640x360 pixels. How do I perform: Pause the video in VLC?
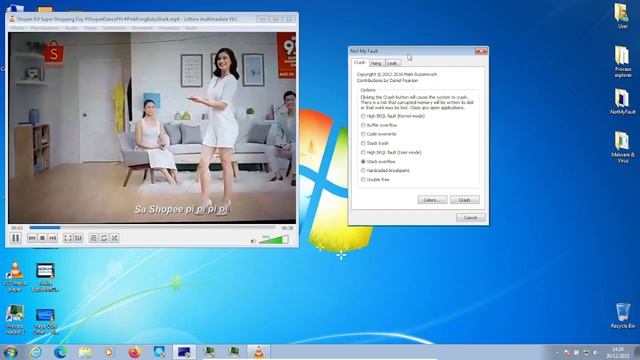coord(16,238)
